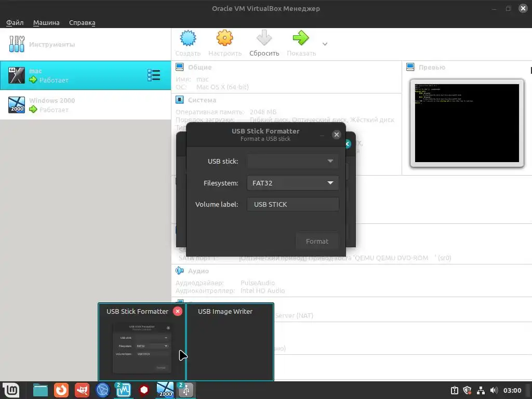Click the Система section icon

tap(179, 100)
